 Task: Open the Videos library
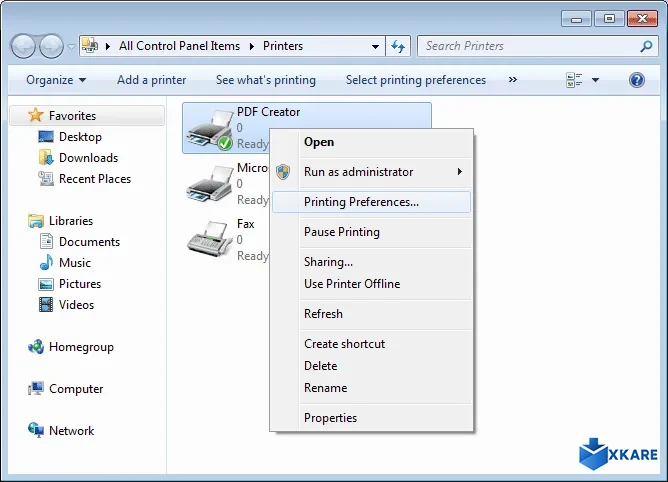click(x=76, y=305)
